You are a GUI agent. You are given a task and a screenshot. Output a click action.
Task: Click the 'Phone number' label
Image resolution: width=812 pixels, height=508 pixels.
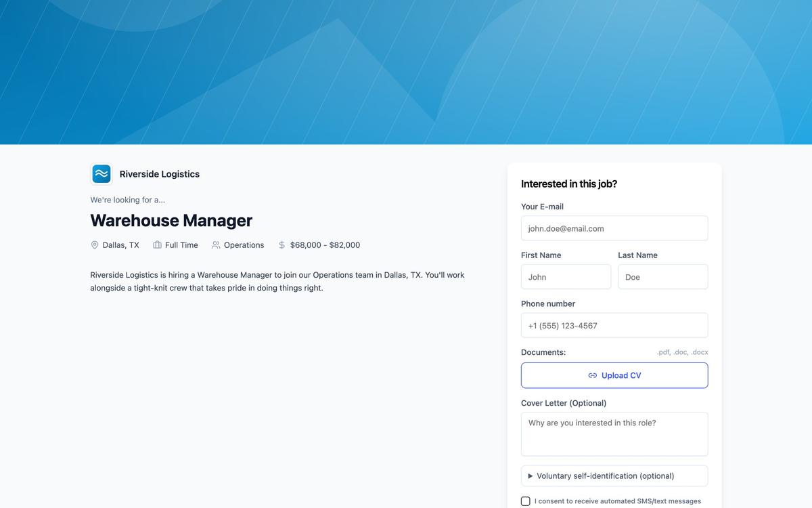click(548, 304)
